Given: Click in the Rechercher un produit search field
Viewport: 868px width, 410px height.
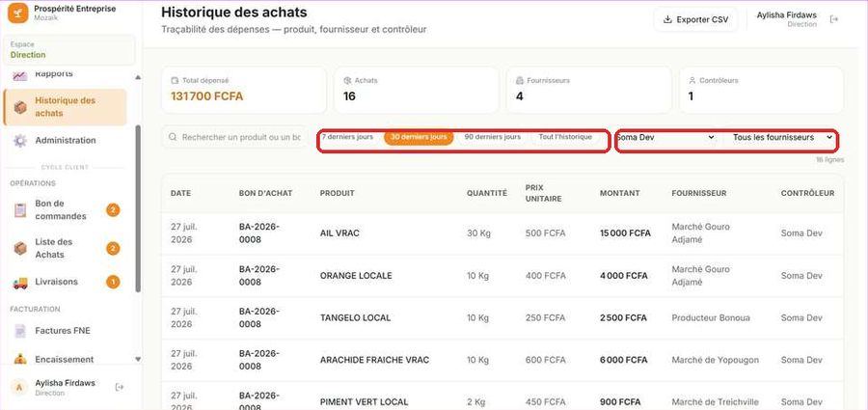Looking at the screenshot, I should [234, 137].
